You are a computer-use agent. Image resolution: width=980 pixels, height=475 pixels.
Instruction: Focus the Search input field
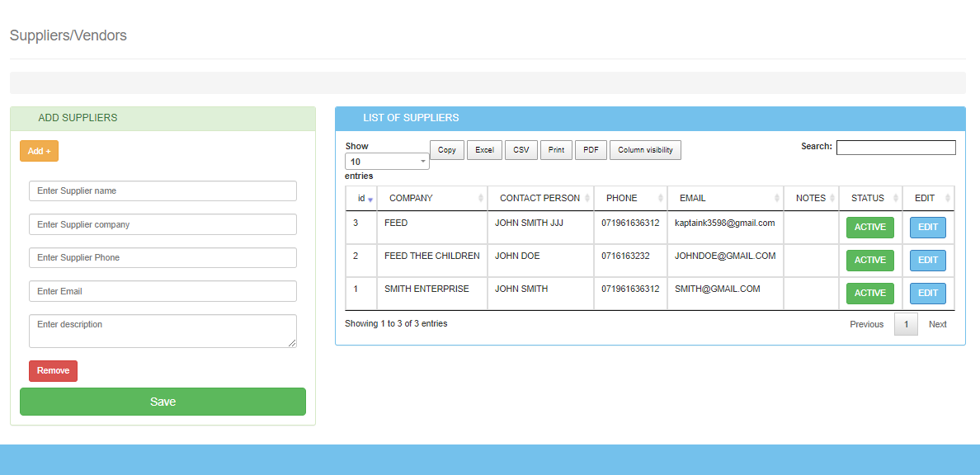(896, 148)
